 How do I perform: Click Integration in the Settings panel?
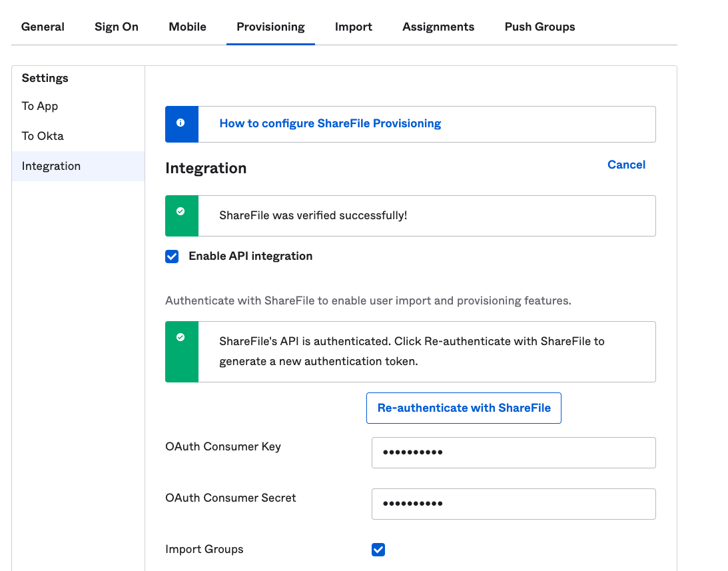(x=51, y=166)
